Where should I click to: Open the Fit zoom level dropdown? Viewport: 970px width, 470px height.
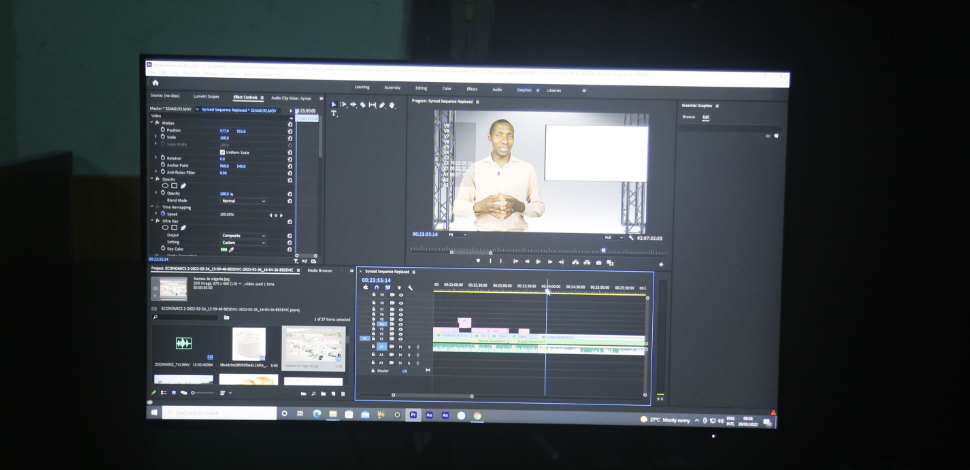[456, 235]
